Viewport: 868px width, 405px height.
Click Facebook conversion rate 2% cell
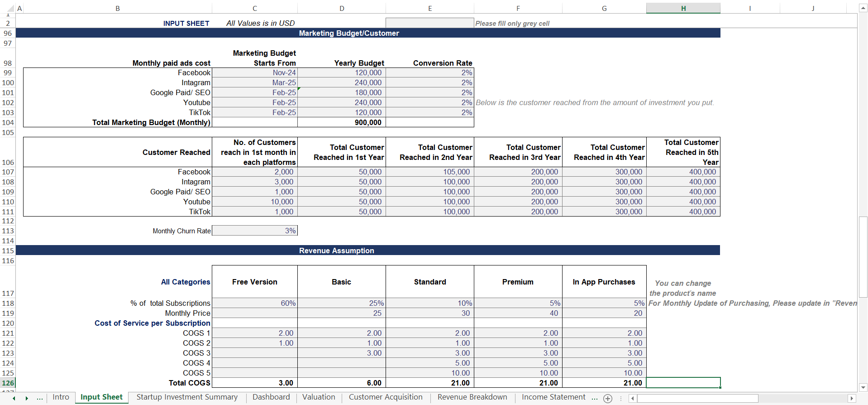click(430, 73)
